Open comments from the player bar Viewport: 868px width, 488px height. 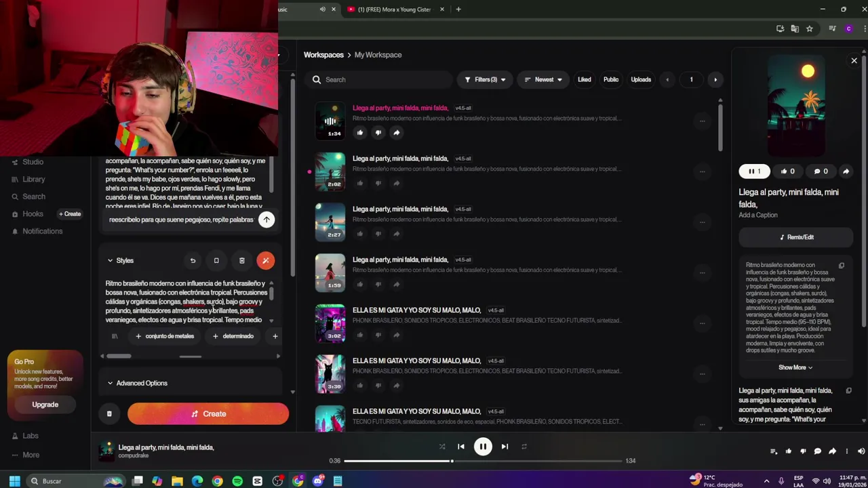[818, 451]
